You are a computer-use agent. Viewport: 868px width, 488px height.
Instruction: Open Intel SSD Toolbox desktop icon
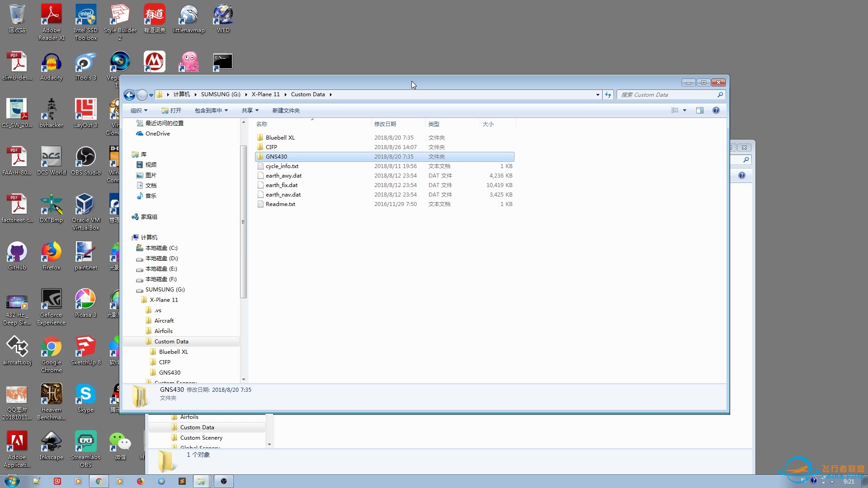click(85, 22)
